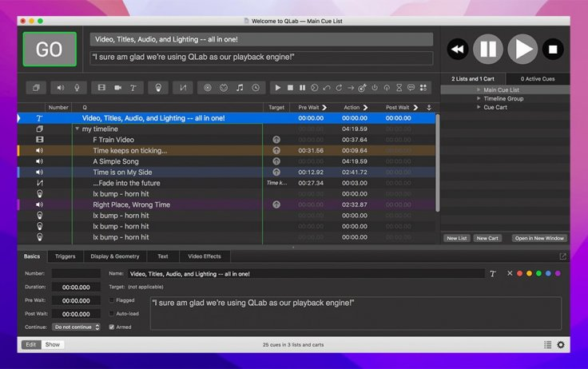Viewport: 588px width, 369px height.
Task: Expand the Timeline Group list
Action: 479,98
